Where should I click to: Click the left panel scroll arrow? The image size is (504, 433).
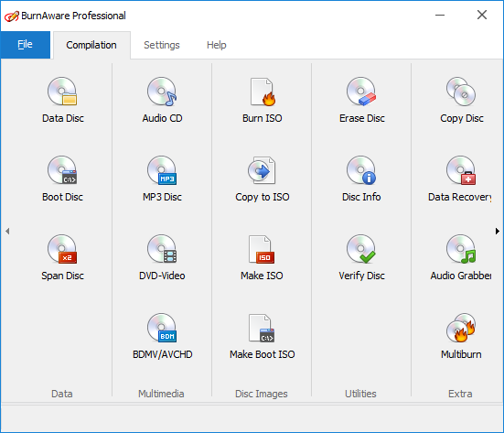click(7, 231)
